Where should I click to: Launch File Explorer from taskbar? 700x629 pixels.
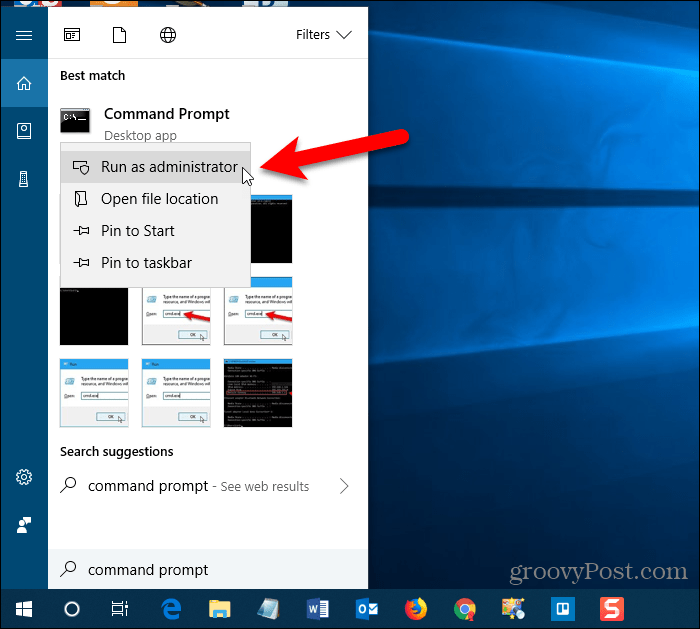220,609
